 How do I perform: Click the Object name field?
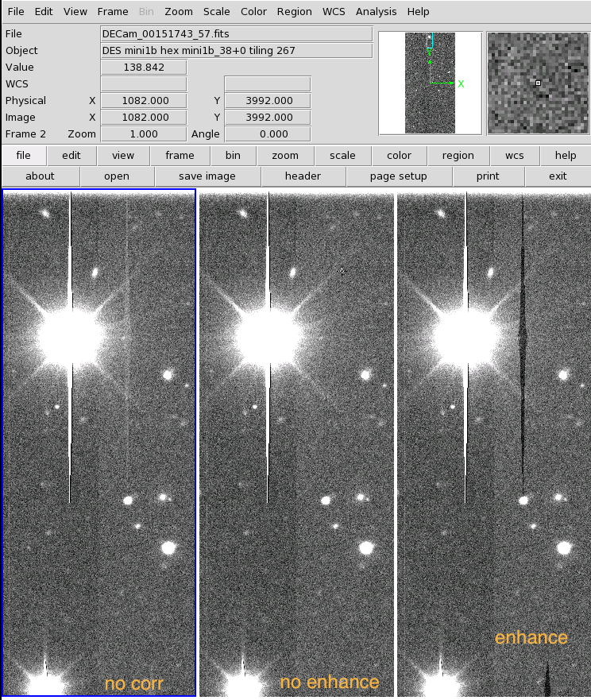237,51
